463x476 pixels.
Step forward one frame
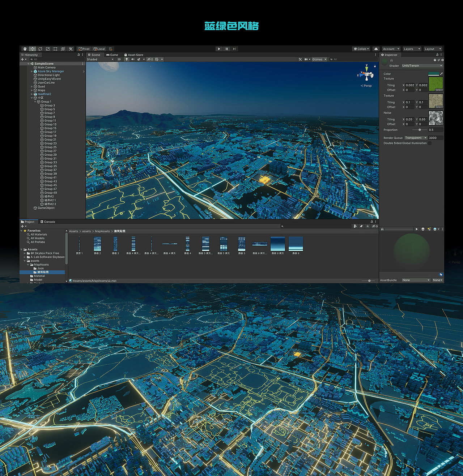point(234,49)
